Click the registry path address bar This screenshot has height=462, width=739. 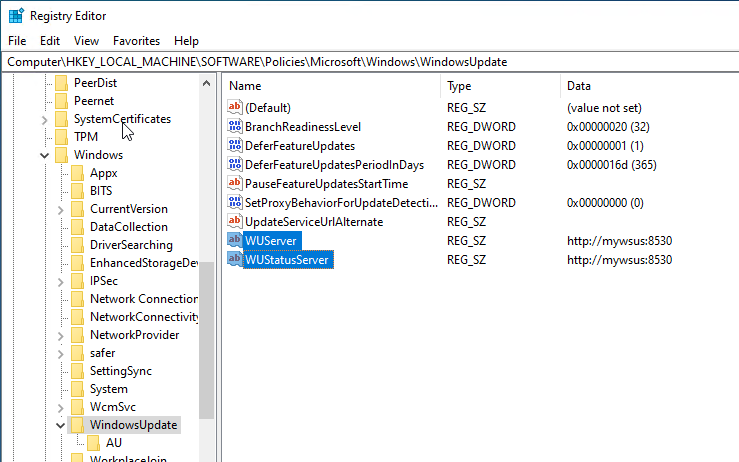(x=371, y=62)
